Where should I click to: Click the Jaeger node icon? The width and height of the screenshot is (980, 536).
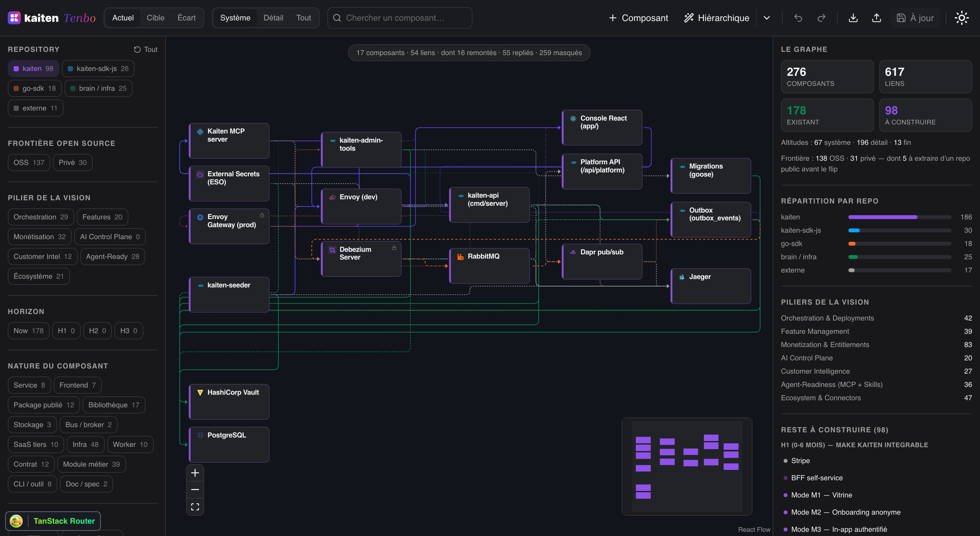682,277
